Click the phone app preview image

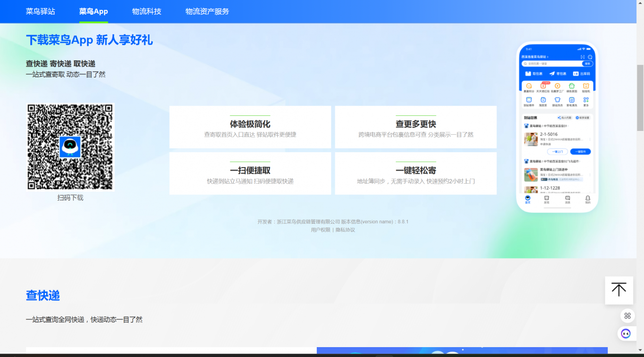pos(557,127)
